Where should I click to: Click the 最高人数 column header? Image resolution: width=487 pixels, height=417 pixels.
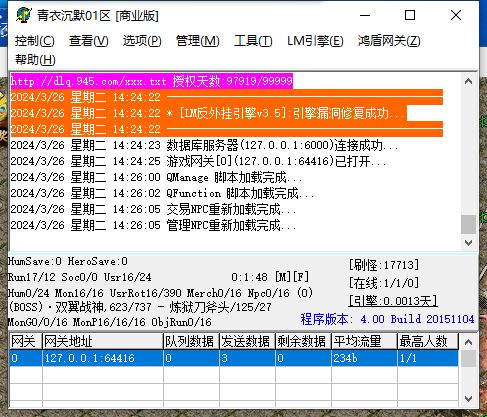point(428,341)
